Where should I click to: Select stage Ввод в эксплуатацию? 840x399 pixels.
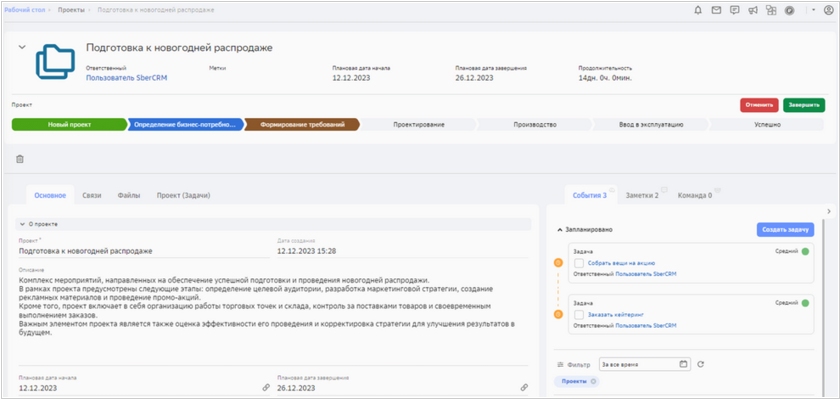click(x=651, y=125)
